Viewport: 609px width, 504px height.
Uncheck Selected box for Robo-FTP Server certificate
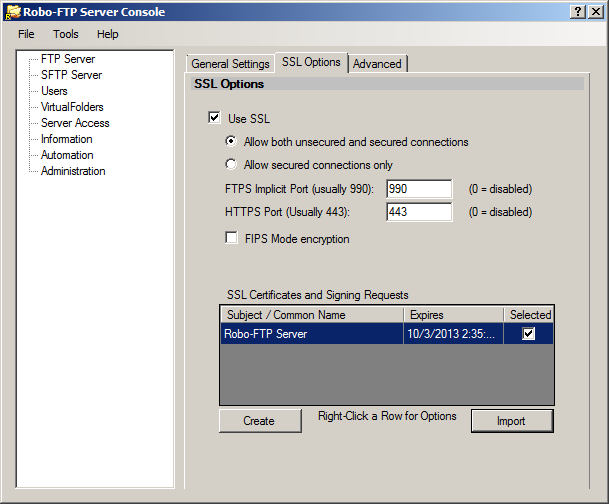pyautogui.click(x=529, y=334)
